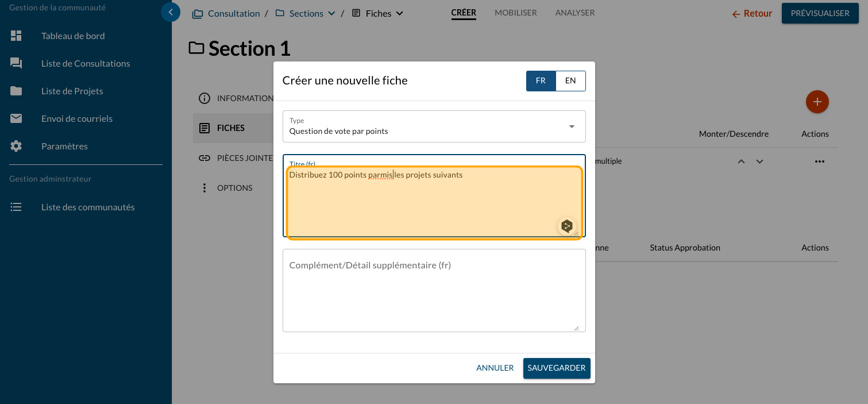Click ANNULER to cancel
The image size is (868, 404).
(x=495, y=368)
